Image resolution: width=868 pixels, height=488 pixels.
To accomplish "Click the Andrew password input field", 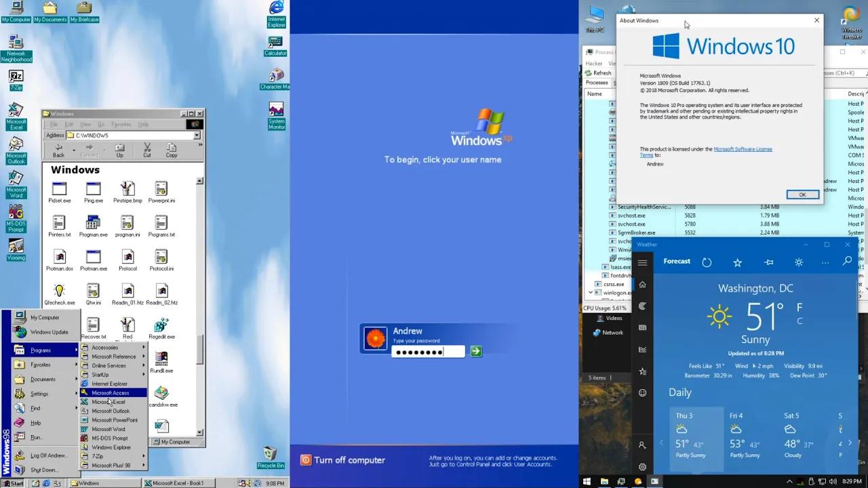I will click(x=429, y=352).
